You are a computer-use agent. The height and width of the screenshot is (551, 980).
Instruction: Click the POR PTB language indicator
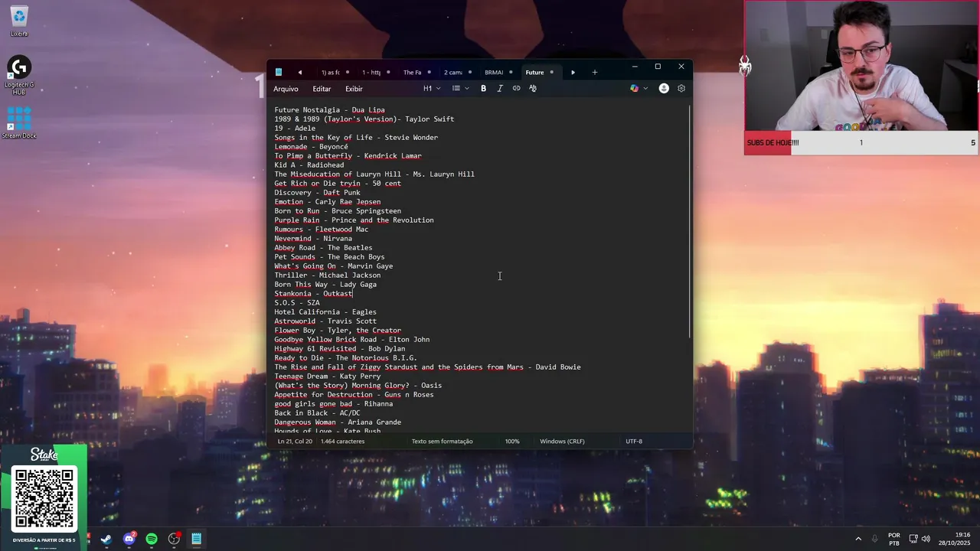(x=894, y=539)
